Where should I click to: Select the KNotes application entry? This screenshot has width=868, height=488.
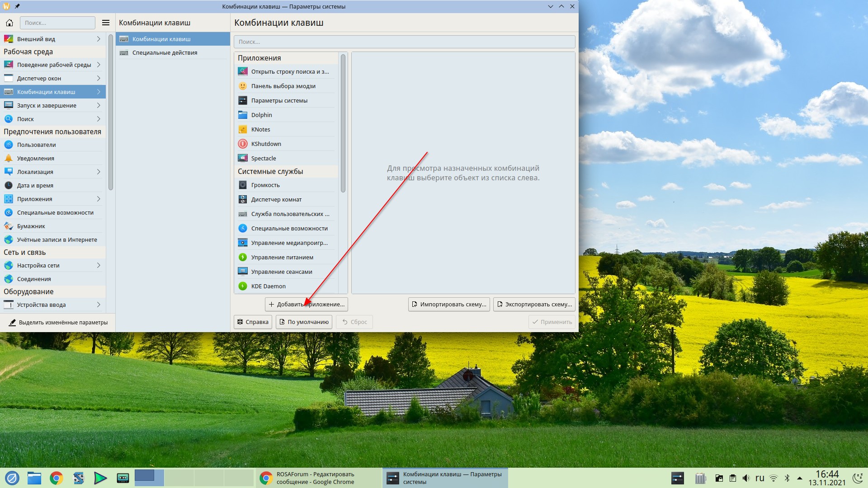point(260,129)
